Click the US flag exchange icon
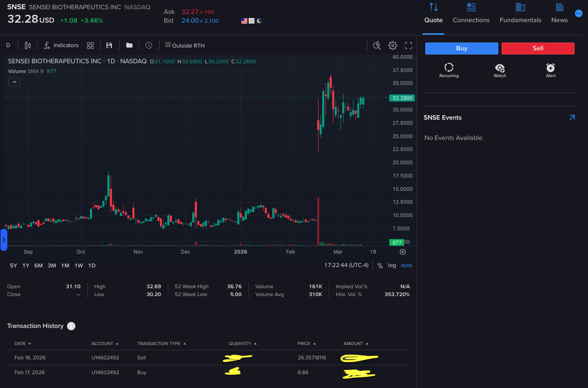This screenshot has width=588, height=388. (244, 21)
